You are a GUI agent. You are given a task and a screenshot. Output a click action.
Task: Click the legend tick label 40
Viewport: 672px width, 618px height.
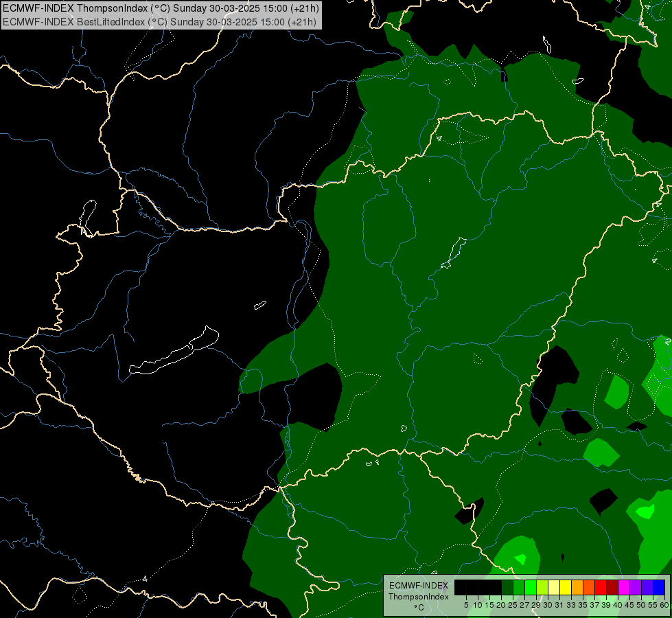click(x=618, y=605)
